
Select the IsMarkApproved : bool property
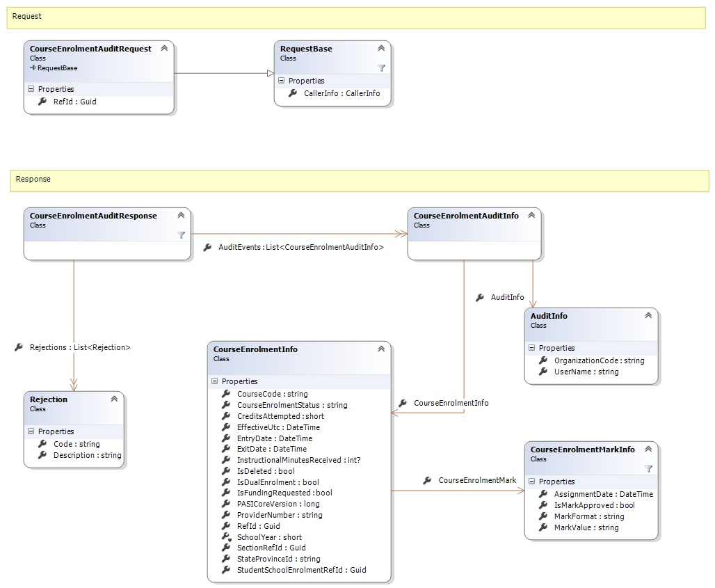point(594,505)
